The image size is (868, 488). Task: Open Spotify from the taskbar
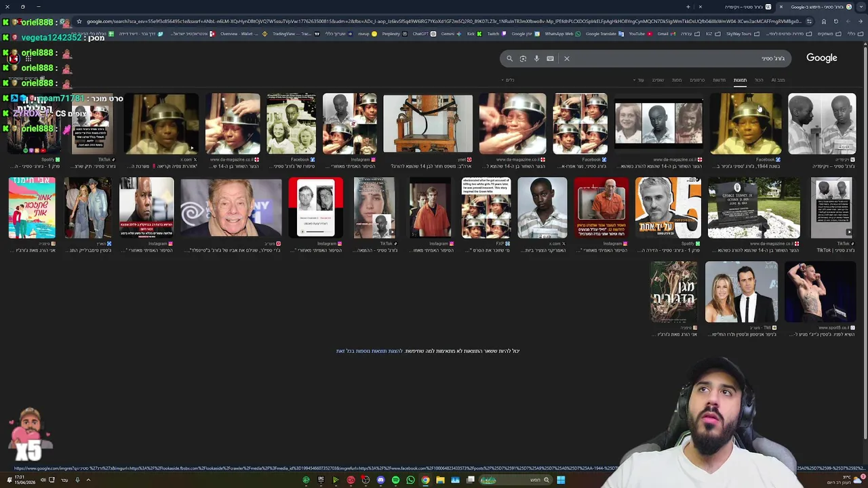click(x=395, y=480)
